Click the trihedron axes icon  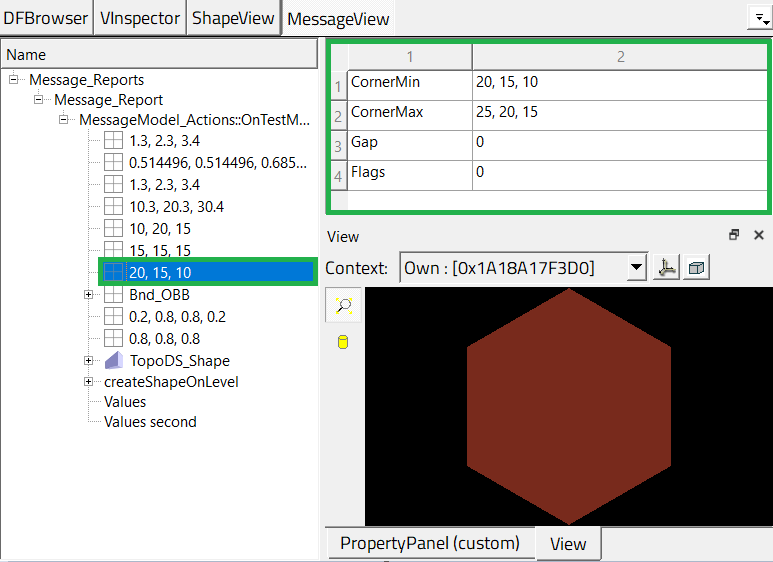[x=664, y=268]
